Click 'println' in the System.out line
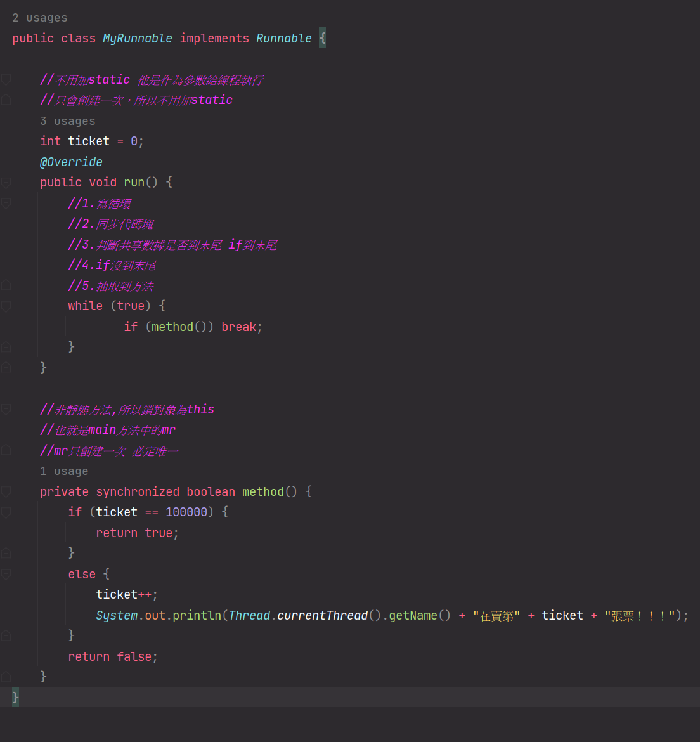 point(197,615)
